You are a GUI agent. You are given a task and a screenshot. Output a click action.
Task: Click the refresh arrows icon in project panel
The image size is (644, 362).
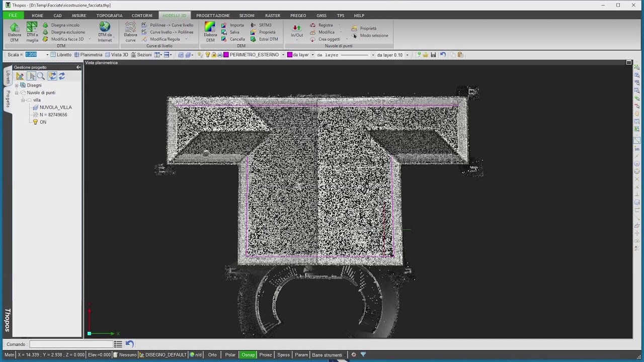(62, 76)
